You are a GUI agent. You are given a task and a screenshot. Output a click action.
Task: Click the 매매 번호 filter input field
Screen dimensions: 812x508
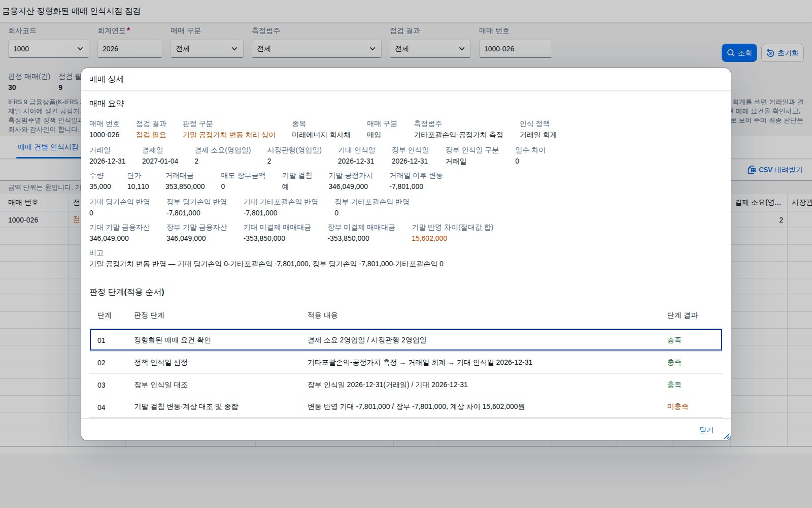[x=516, y=49]
